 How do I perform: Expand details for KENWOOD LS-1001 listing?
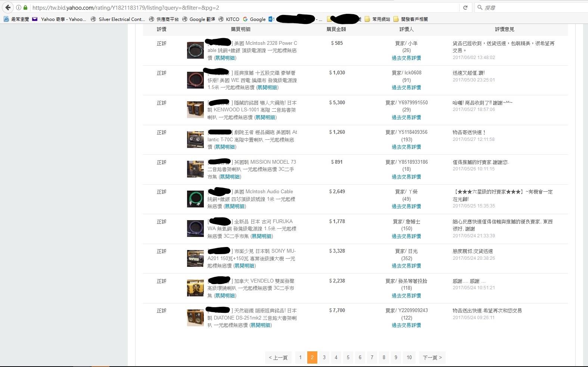click(265, 117)
